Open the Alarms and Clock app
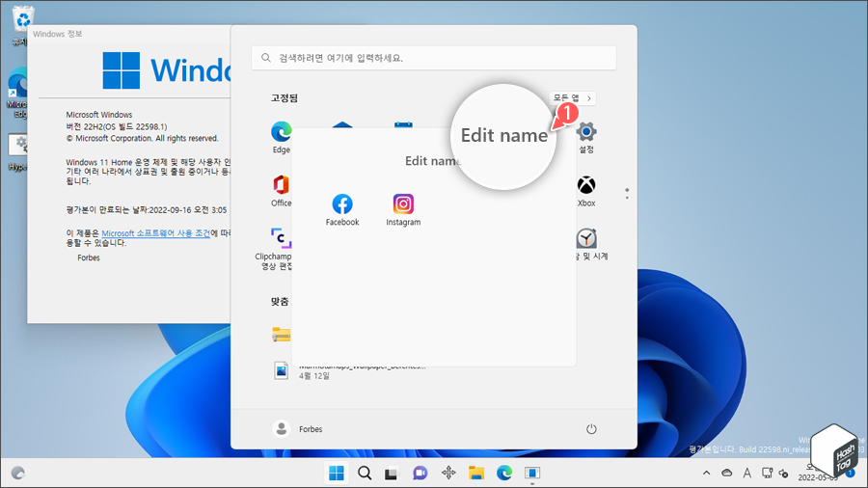The height and width of the screenshot is (488, 868). [x=589, y=244]
